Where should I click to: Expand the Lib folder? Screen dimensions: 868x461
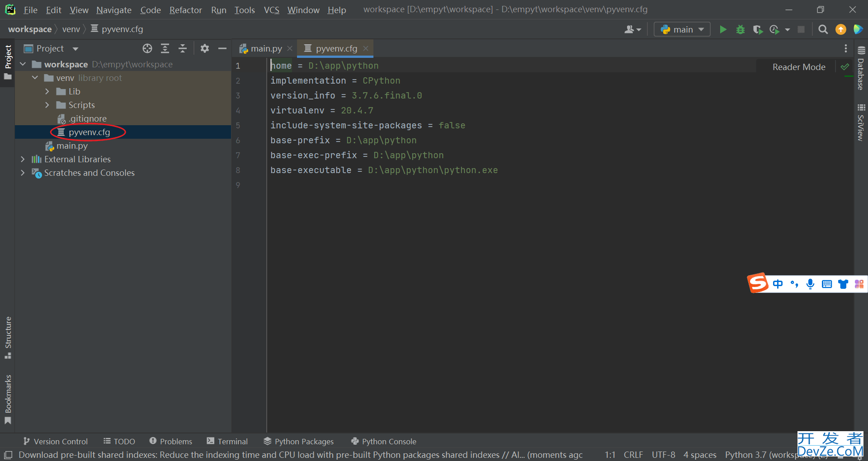pyautogui.click(x=47, y=91)
